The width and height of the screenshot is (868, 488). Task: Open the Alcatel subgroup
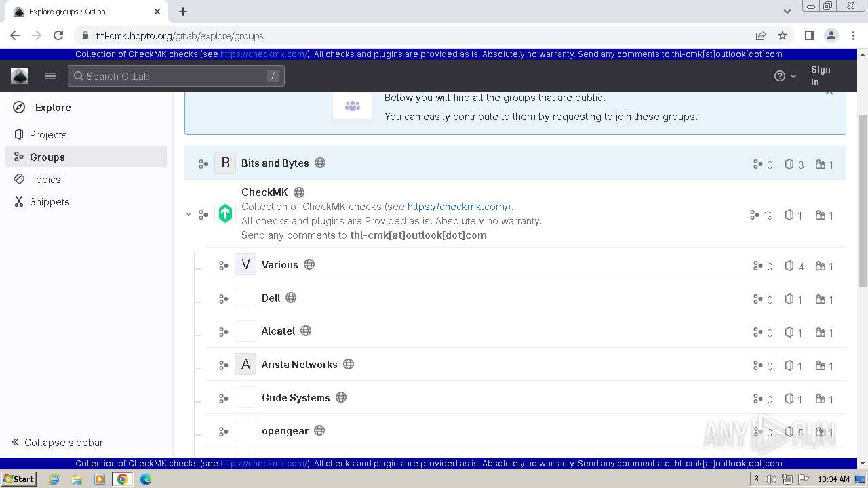278,331
